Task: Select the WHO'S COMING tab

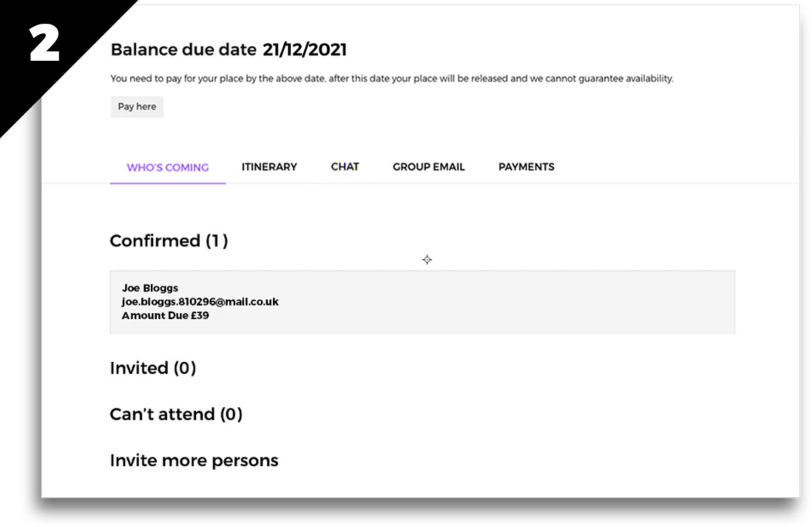Action: [168, 167]
